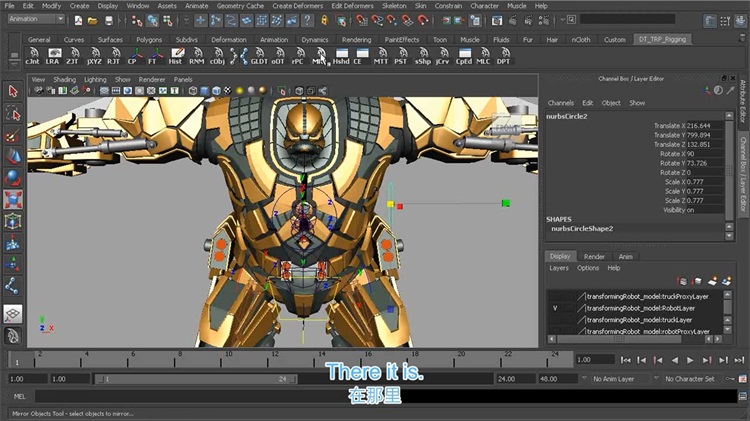Toggle auto keyframe key icon
This screenshot has width=750, height=421.
[730, 378]
